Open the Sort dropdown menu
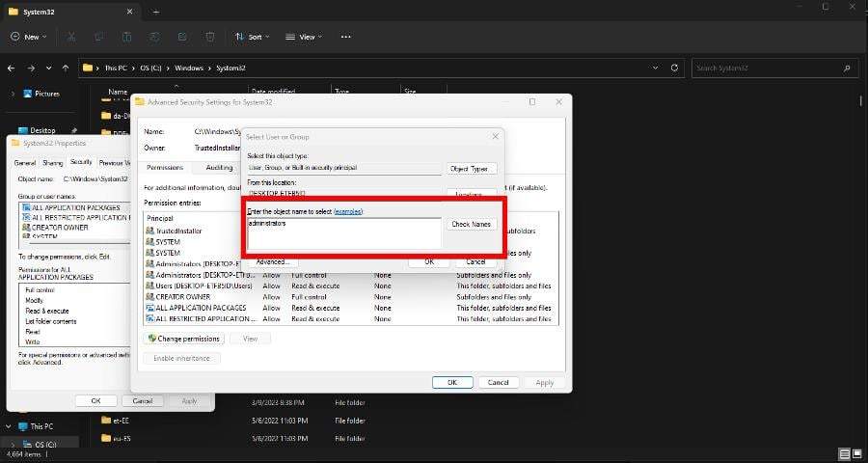Screen dimensions: 868x463 click(252, 37)
